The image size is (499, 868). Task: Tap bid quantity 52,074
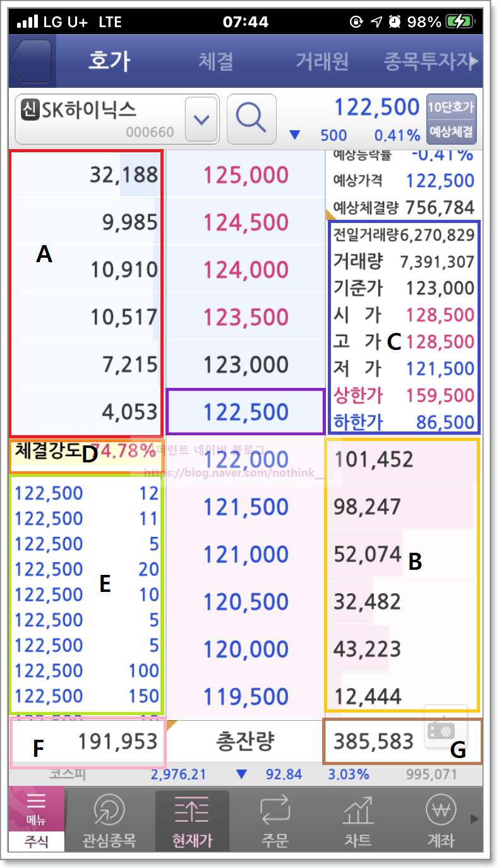coord(367,554)
